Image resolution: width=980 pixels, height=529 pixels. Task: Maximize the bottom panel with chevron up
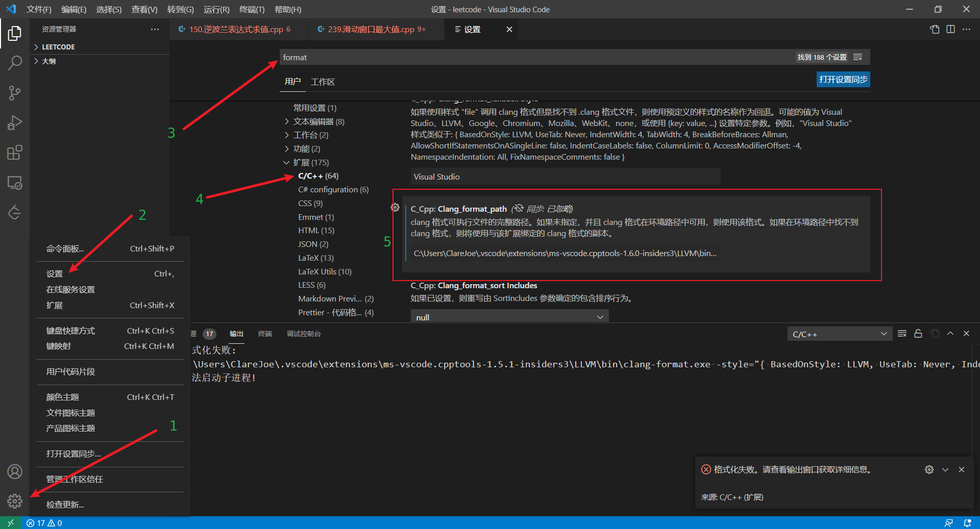pyautogui.click(x=950, y=334)
